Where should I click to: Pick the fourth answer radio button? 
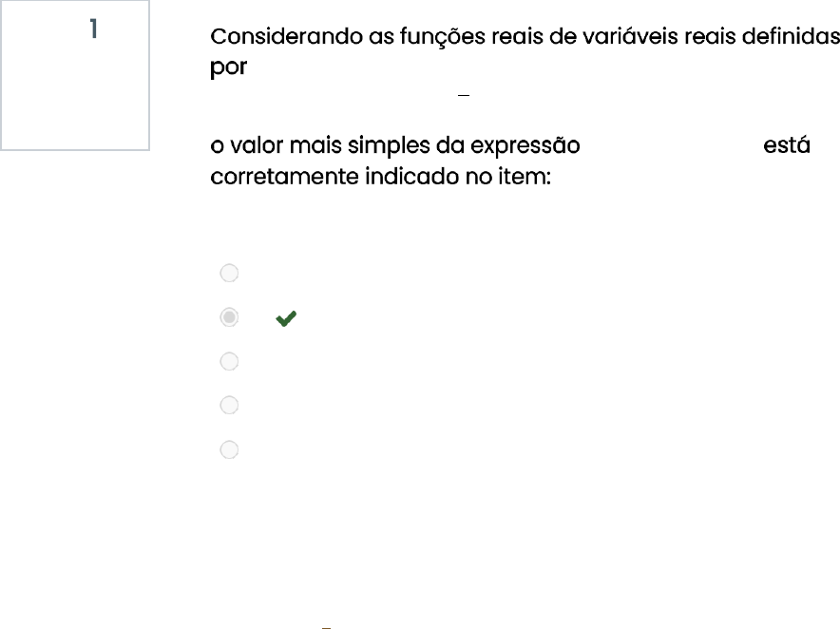[x=229, y=405]
